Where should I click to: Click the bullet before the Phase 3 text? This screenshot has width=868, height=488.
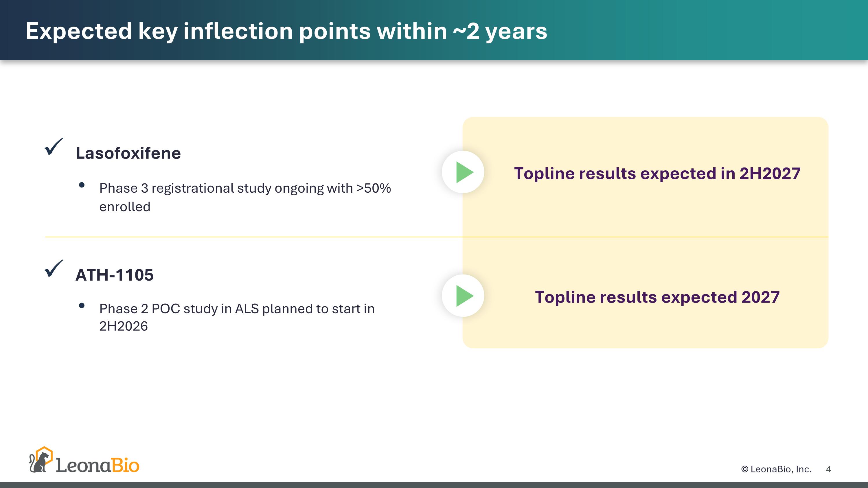[x=82, y=185]
